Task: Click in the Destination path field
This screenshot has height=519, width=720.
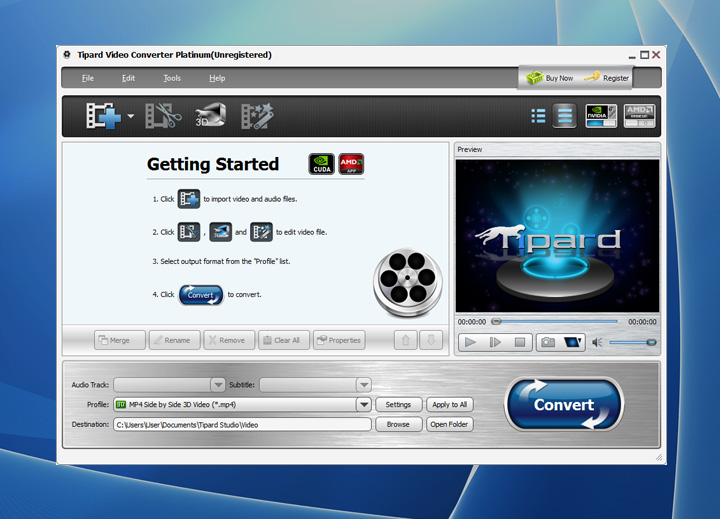Action: pos(242,424)
